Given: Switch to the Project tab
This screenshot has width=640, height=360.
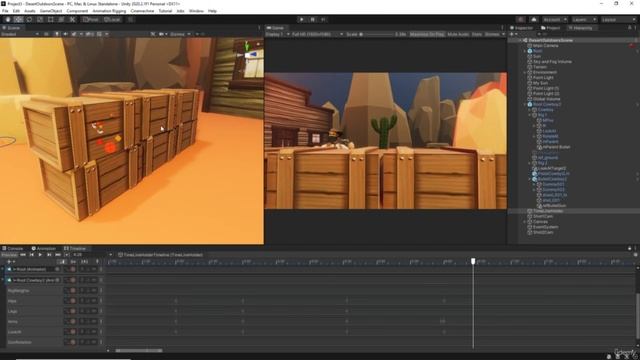Looking at the screenshot, I should coord(551,28).
